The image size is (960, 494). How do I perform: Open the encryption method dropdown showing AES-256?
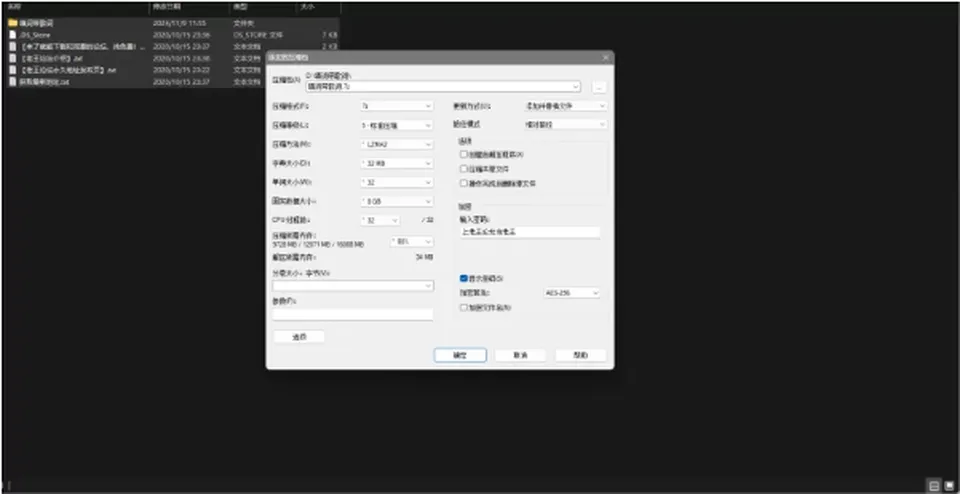571,293
